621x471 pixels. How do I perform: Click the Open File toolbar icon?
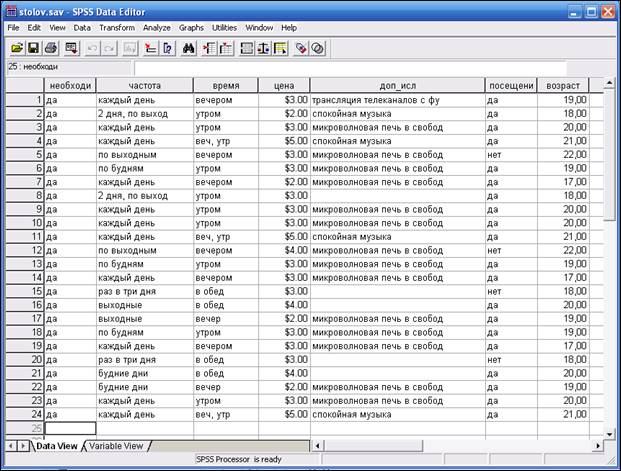[x=17, y=48]
